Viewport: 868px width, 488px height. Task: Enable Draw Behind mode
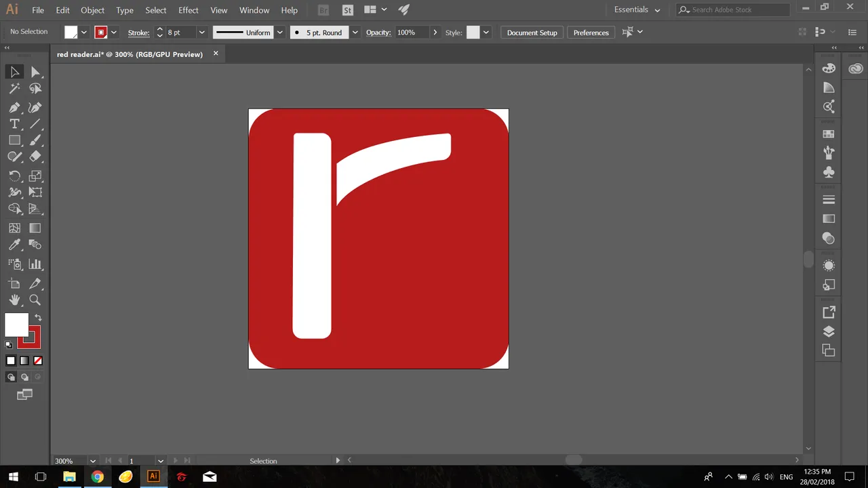click(x=24, y=377)
